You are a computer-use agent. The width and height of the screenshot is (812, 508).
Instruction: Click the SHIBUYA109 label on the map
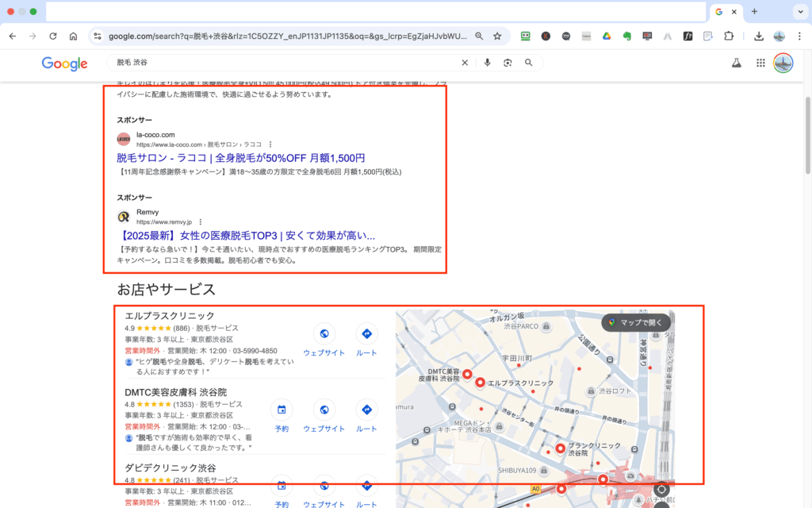pyautogui.click(x=517, y=471)
